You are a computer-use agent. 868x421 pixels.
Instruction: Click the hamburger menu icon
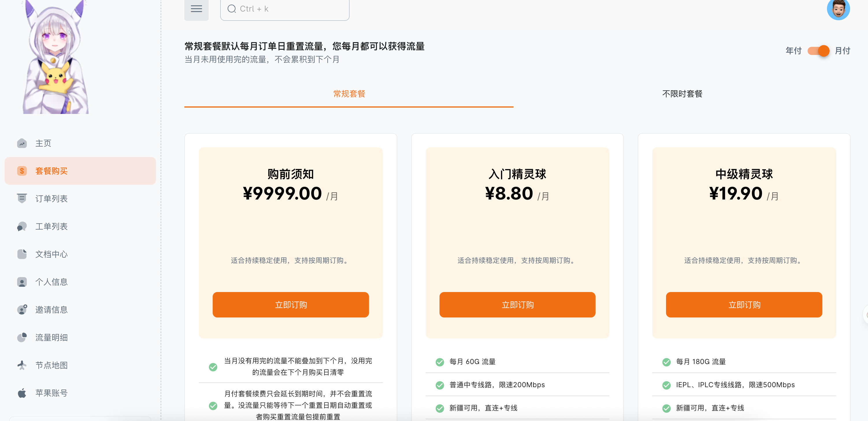tap(196, 9)
